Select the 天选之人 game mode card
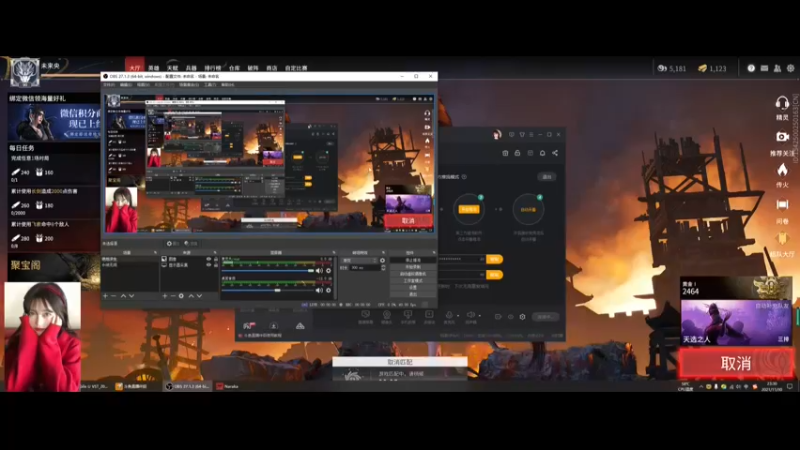Viewport: 800px width, 450px height. 736,322
